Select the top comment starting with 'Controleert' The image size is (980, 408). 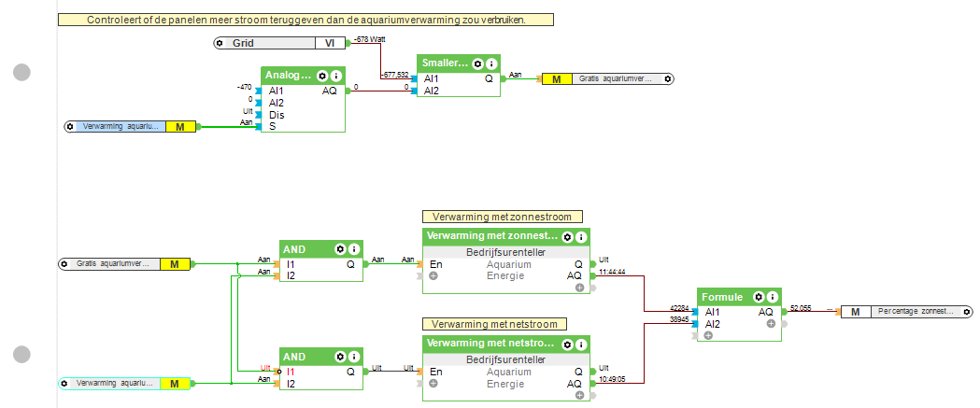click(x=305, y=20)
